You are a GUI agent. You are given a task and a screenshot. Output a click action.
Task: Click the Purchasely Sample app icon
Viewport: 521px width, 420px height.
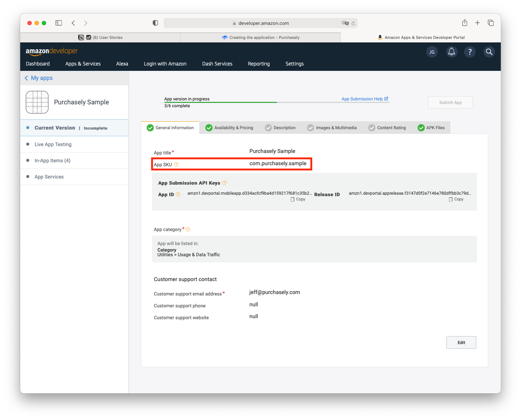pos(37,102)
